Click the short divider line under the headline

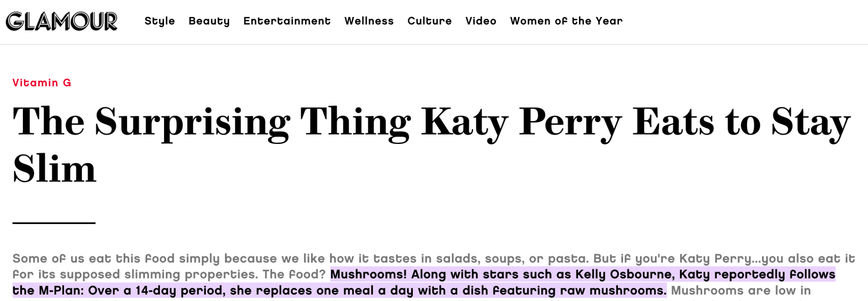click(54, 223)
